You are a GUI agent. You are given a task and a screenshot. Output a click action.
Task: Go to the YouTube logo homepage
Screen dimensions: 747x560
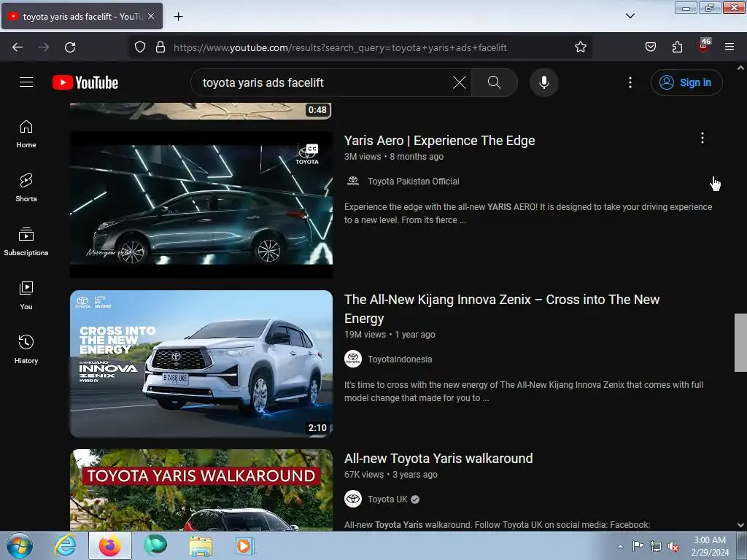(x=85, y=82)
